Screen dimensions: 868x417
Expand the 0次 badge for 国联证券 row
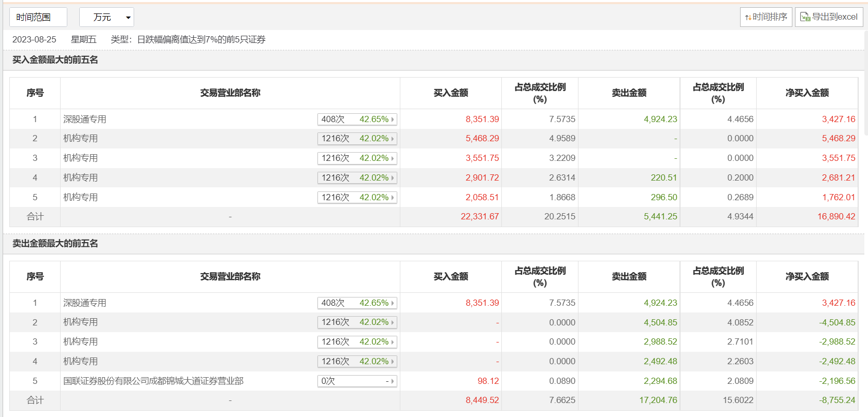point(357,381)
